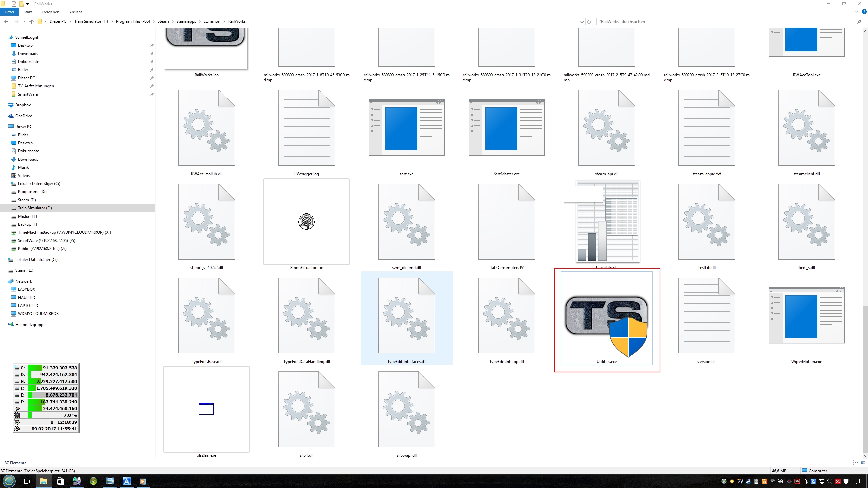Switch to details view toggle in status bar

(x=855, y=463)
